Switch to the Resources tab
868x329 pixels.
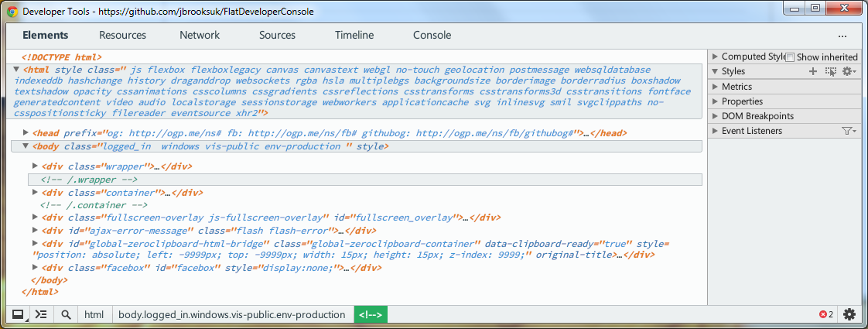pyautogui.click(x=122, y=36)
